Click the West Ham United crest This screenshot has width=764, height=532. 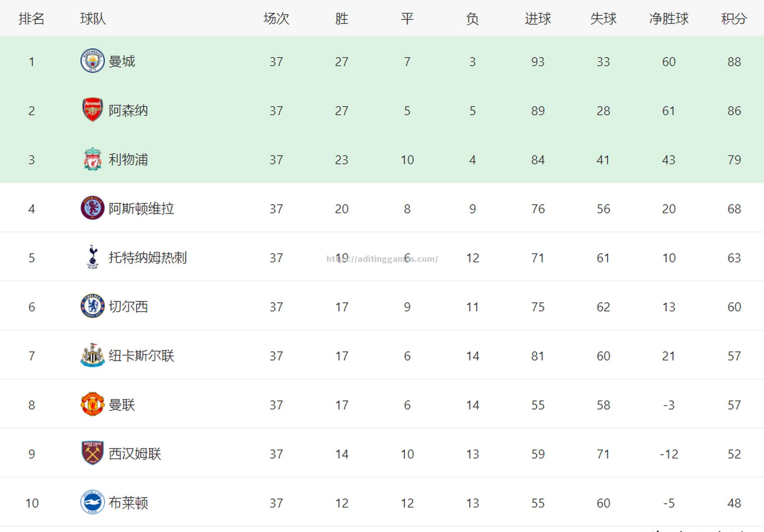(x=92, y=453)
